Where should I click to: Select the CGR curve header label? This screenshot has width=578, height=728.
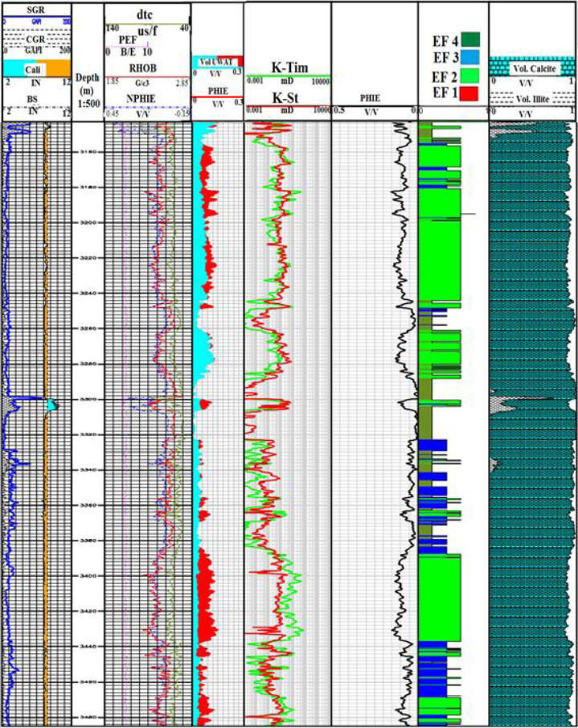35,38
